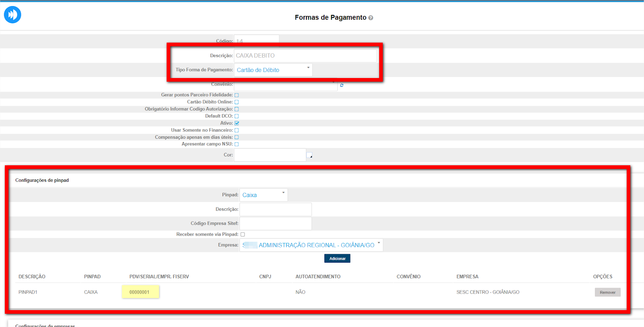The width and height of the screenshot is (644, 327).
Task: Click the Cor text input field
Action: 270,155
